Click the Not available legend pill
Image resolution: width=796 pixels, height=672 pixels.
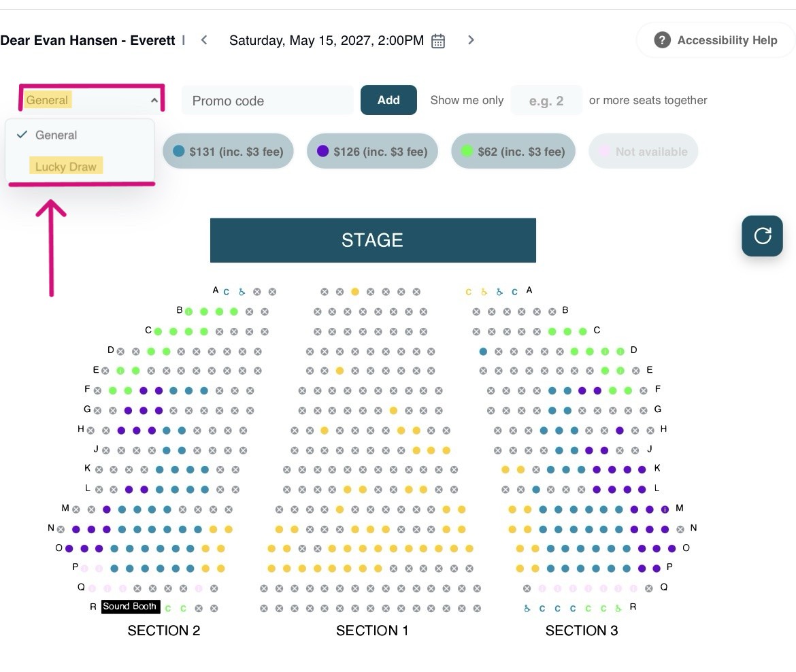click(643, 151)
